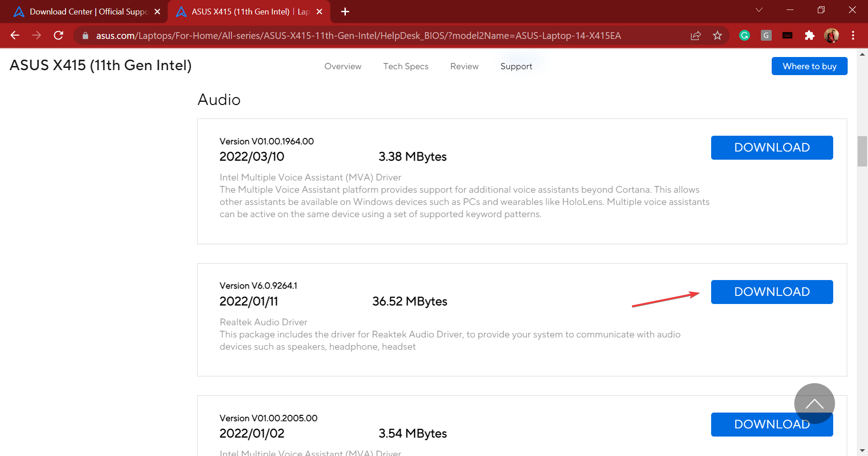
Task: Download the Realtek Audio Driver V6.0.9264.1
Action: pos(772,292)
